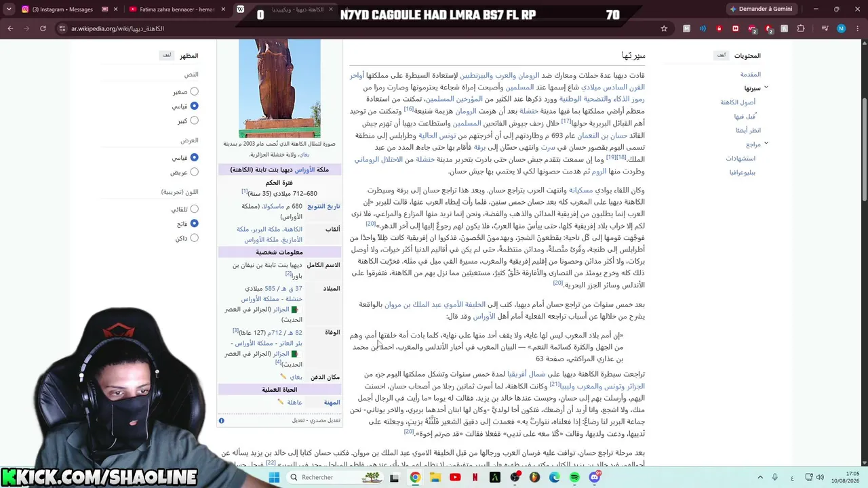Open Discord from the taskbar
The image size is (868, 488).
[595, 477]
